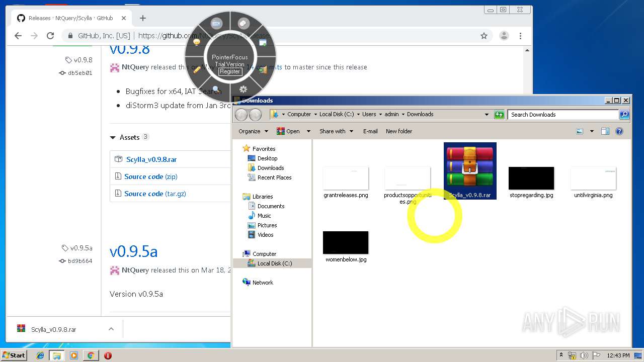Click Explorer forward navigation button
The image size is (644, 362).
tap(255, 115)
